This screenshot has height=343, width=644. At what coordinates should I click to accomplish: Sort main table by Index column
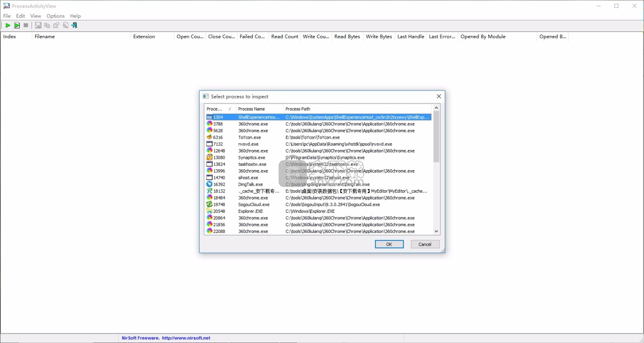[x=16, y=37]
